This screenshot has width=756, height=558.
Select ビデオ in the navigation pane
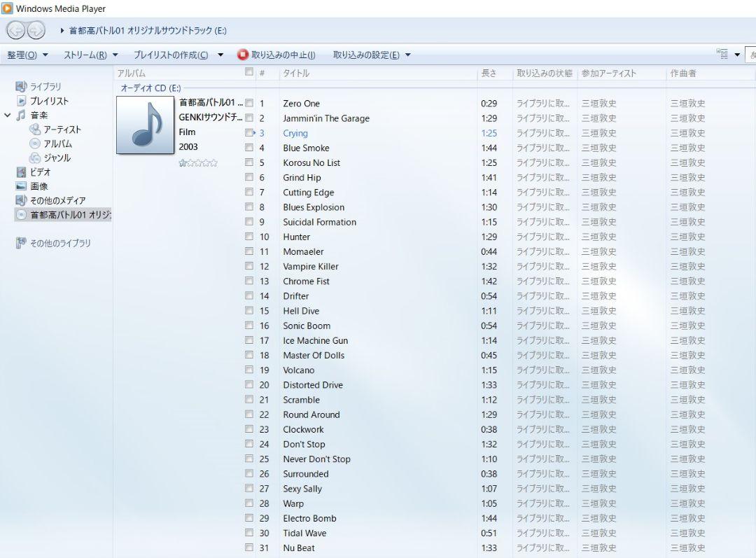click(x=41, y=172)
